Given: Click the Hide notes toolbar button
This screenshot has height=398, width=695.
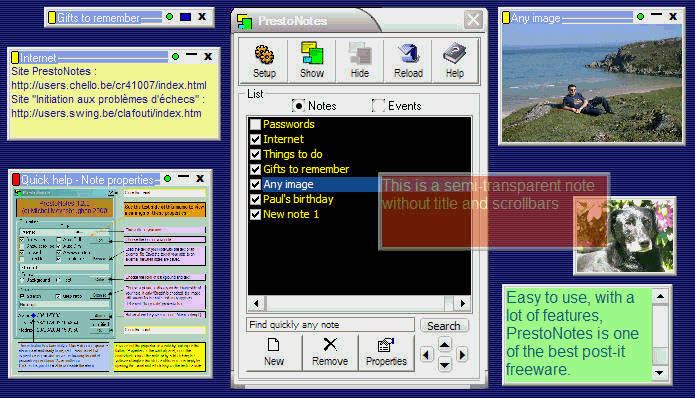Looking at the screenshot, I should [360, 61].
